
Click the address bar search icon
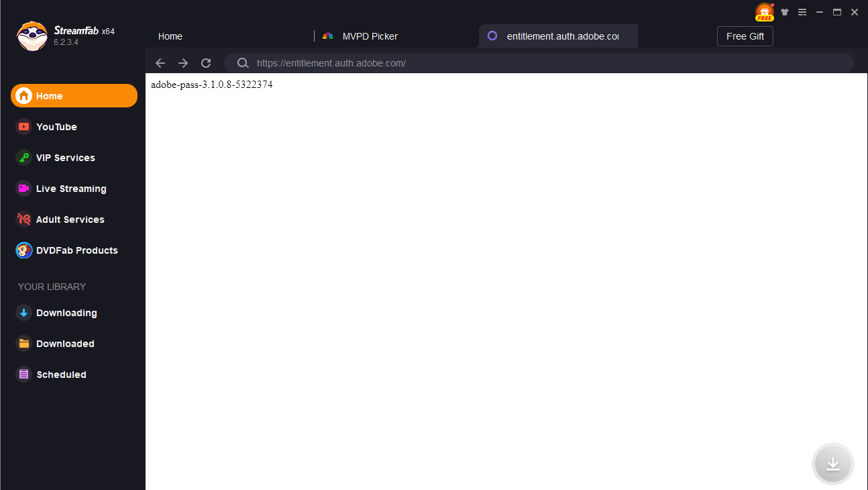tap(243, 63)
